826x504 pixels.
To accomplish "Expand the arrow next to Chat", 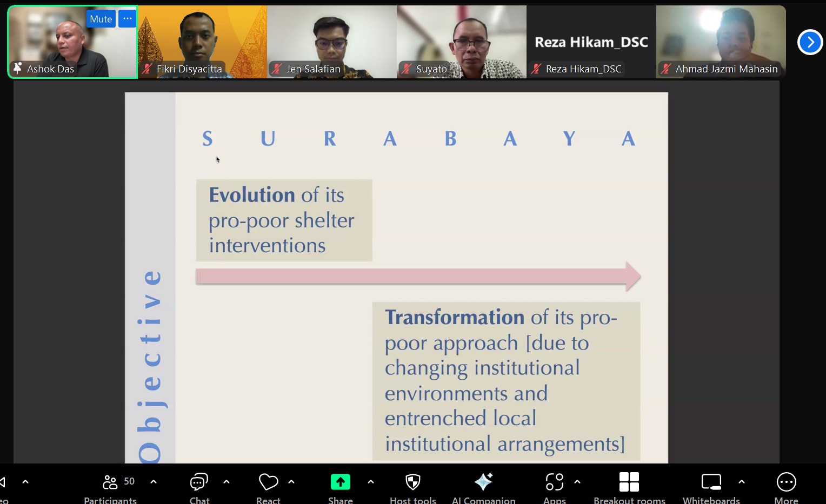I will (x=227, y=482).
